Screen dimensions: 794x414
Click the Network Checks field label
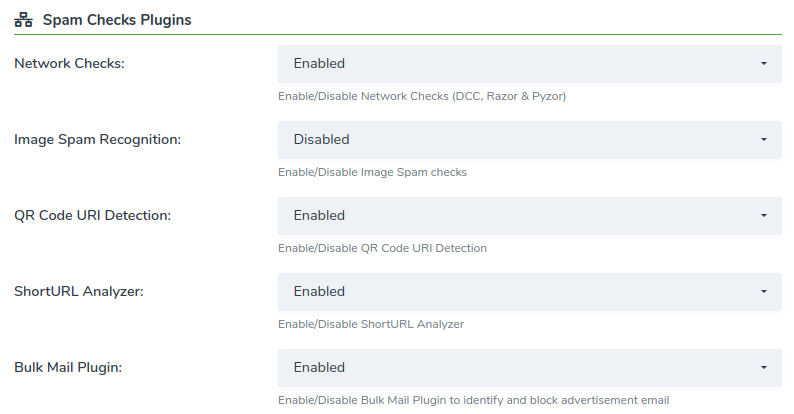point(69,63)
